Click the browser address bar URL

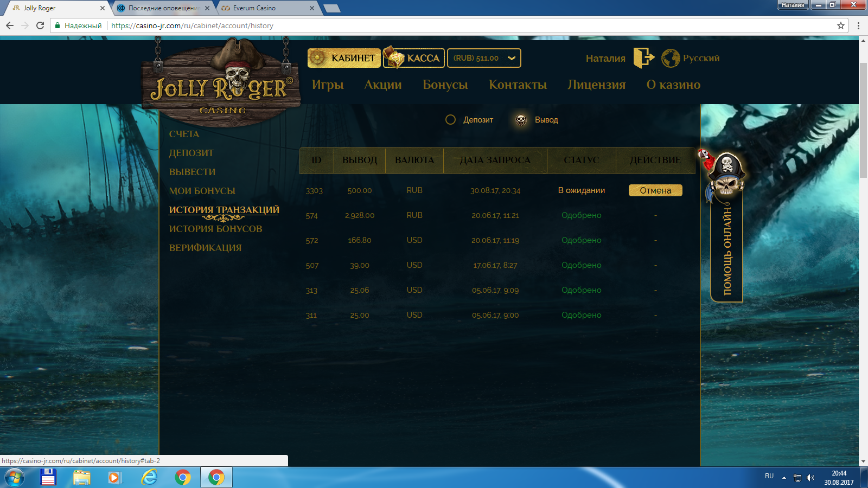[x=192, y=25]
